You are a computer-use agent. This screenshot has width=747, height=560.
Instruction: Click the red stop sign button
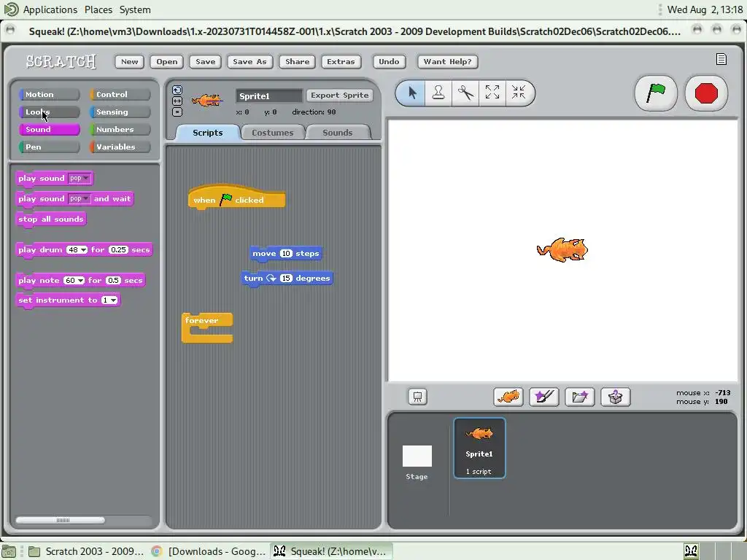tap(706, 93)
